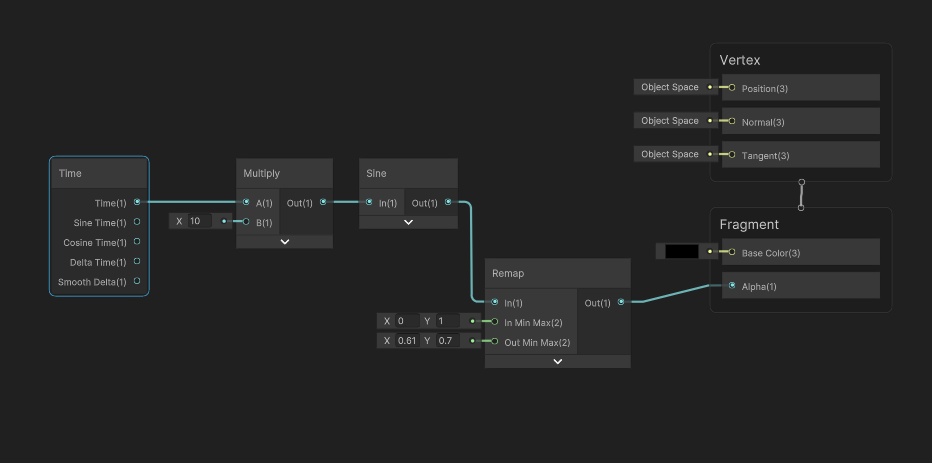
Task: Select the Remap node header
Action: tap(558, 273)
